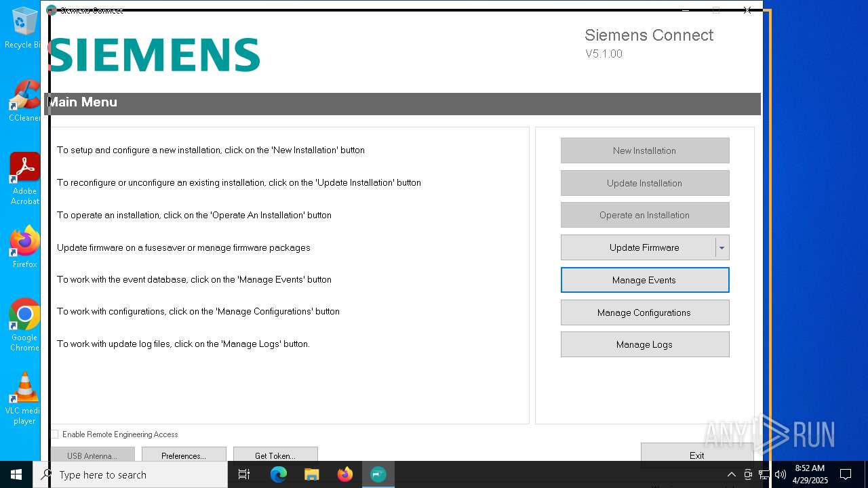Open the volume control tray icon
Screen dimensions: 868x488
(781, 474)
